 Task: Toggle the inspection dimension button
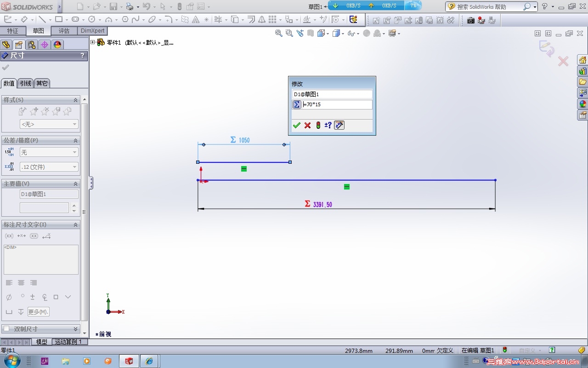(34, 236)
